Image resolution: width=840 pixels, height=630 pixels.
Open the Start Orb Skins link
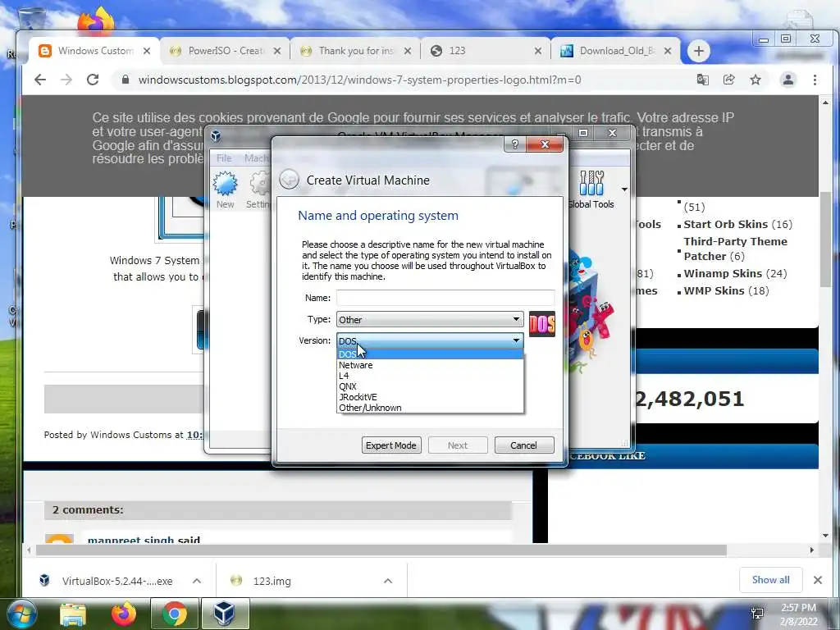click(725, 224)
